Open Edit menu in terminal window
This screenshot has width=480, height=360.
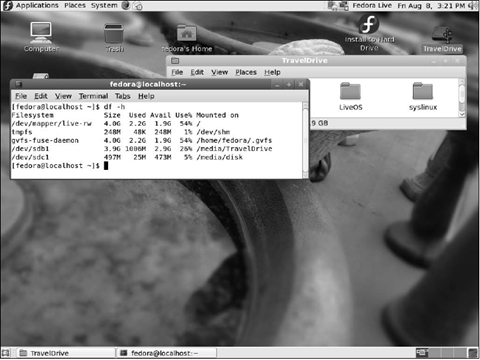(41, 96)
